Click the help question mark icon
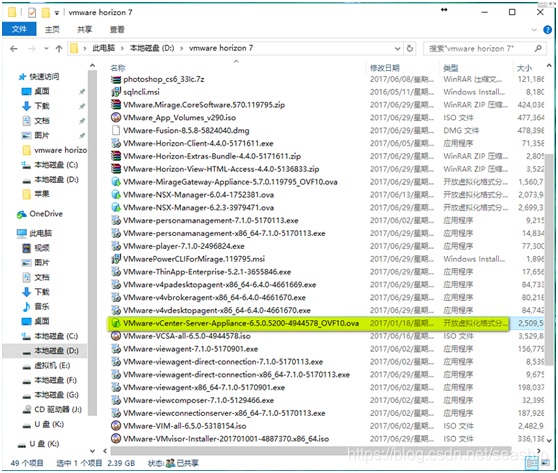558x473 pixels. 547,30
